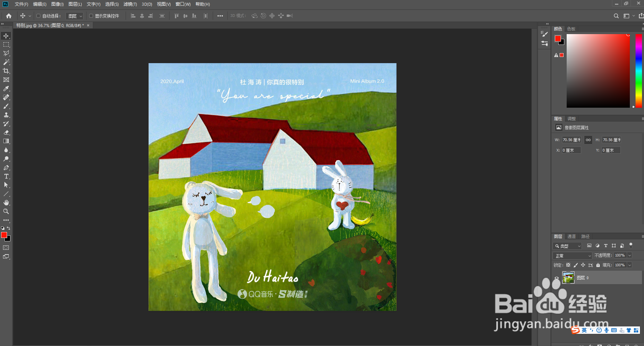Image resolution: width=644 pixels, height=346 pixels.
Task: Close the 特别.jpg document tab
Action: click(x=88, y=25)
